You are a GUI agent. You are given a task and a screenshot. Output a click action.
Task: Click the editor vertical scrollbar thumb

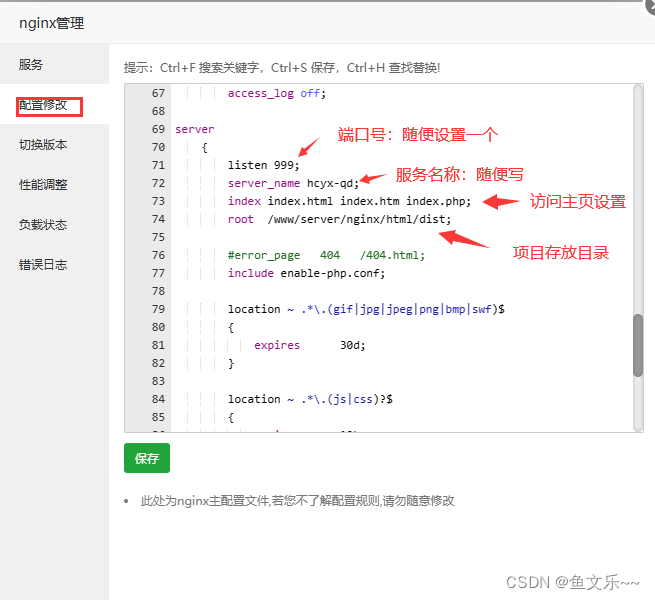click(x=637, y=346)
